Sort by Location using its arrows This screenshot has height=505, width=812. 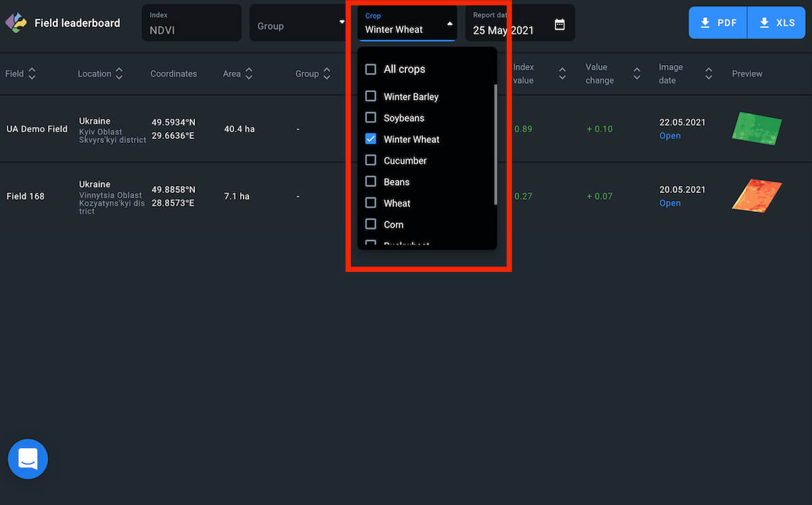[x=119, y=74]
